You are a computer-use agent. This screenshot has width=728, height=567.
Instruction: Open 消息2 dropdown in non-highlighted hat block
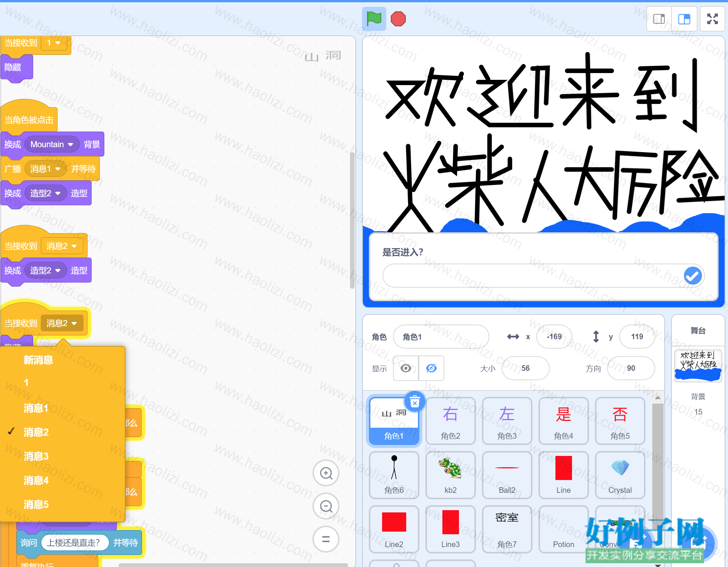[x=62, y=246]
